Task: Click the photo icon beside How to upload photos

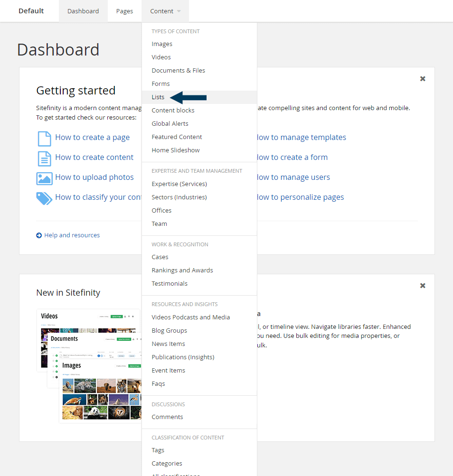Action: click(44, 177)
